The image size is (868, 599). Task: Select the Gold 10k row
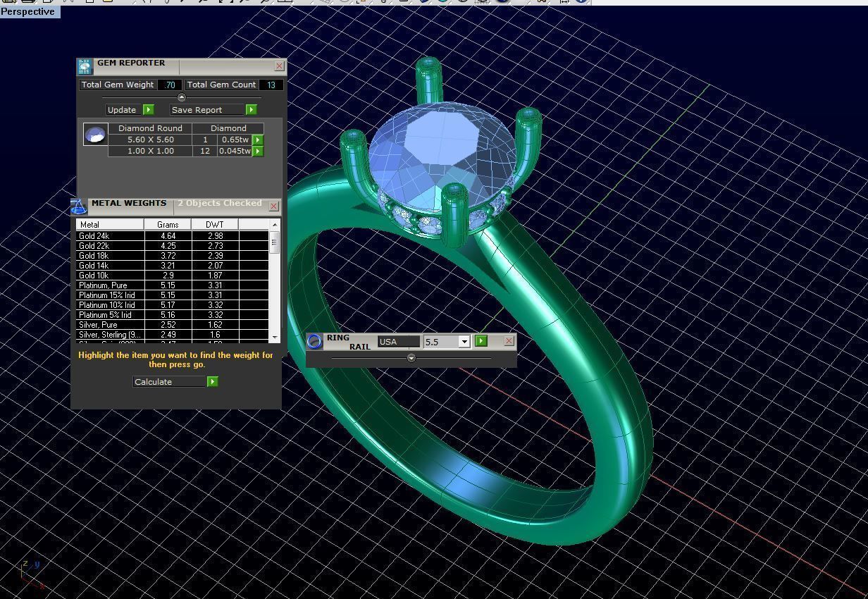[x=173, y=276]
